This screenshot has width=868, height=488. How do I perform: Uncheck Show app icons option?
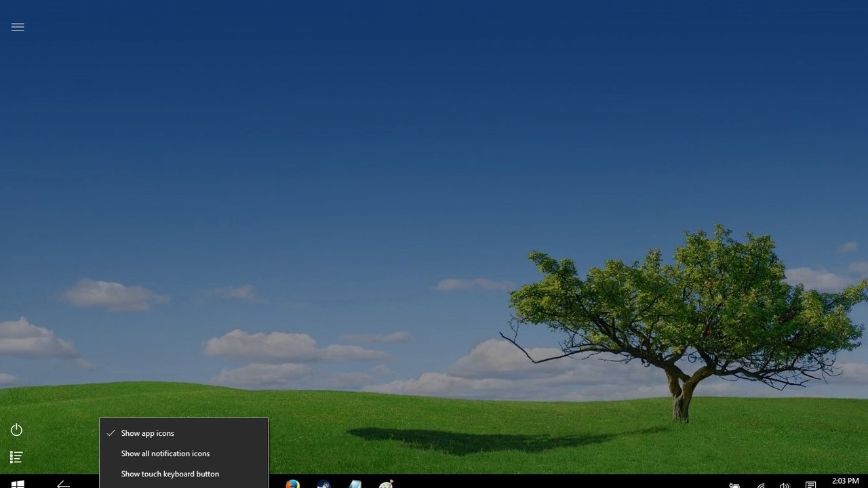148,433
